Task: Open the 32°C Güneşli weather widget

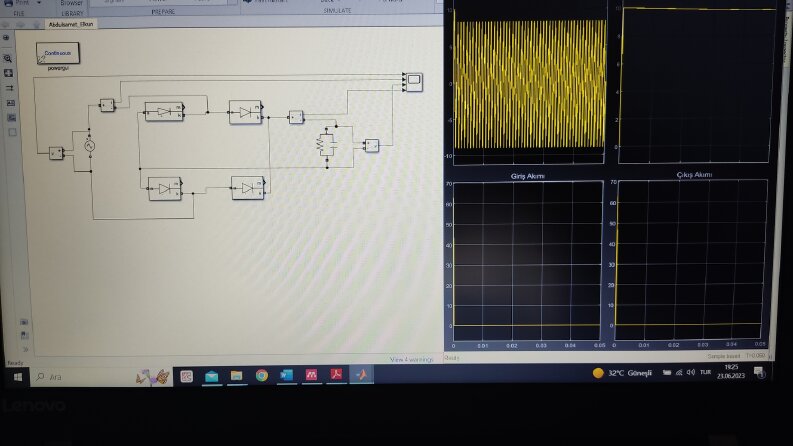Action: [623, 373]
